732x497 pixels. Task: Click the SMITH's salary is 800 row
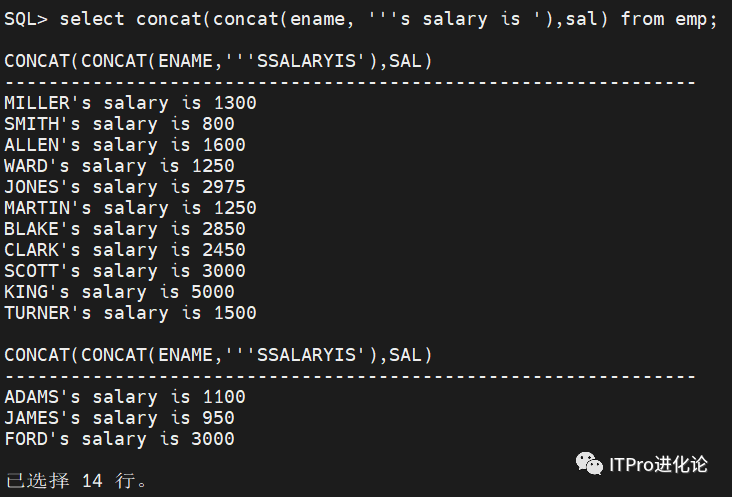[119, 124]
